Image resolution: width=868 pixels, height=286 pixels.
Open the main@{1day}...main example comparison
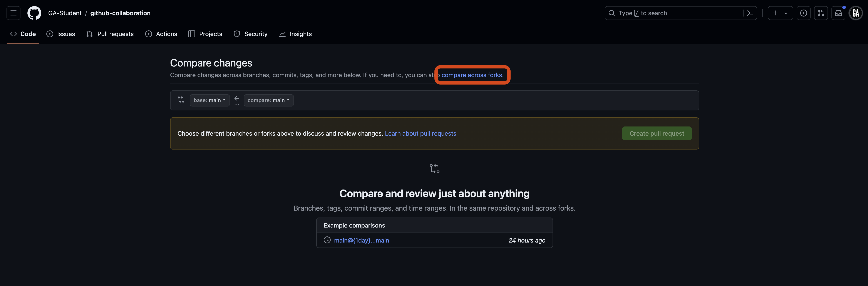pos(361,240)
